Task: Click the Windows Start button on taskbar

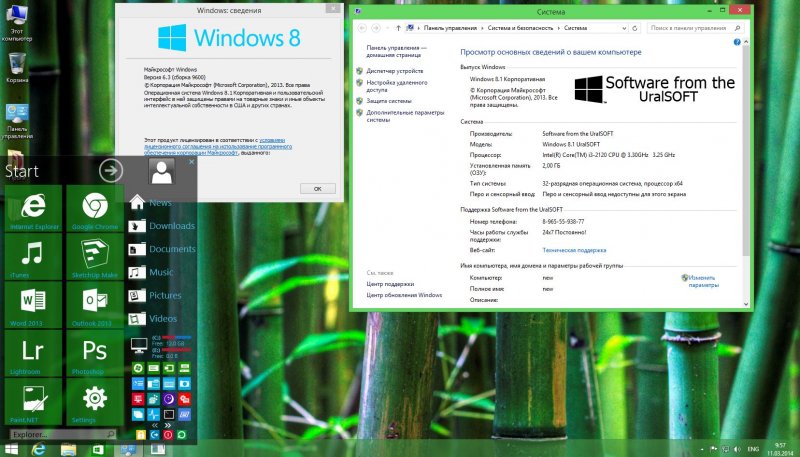Action: [x=11, y=449]
